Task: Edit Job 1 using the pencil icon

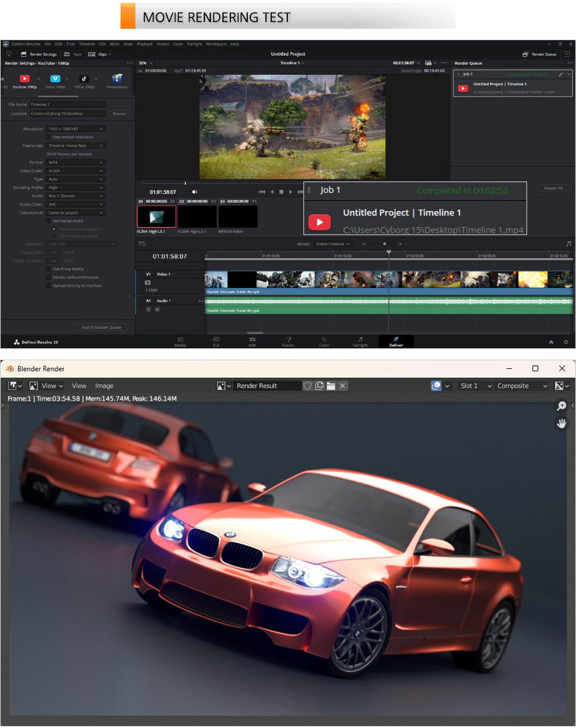Action: tap(560, 74)
